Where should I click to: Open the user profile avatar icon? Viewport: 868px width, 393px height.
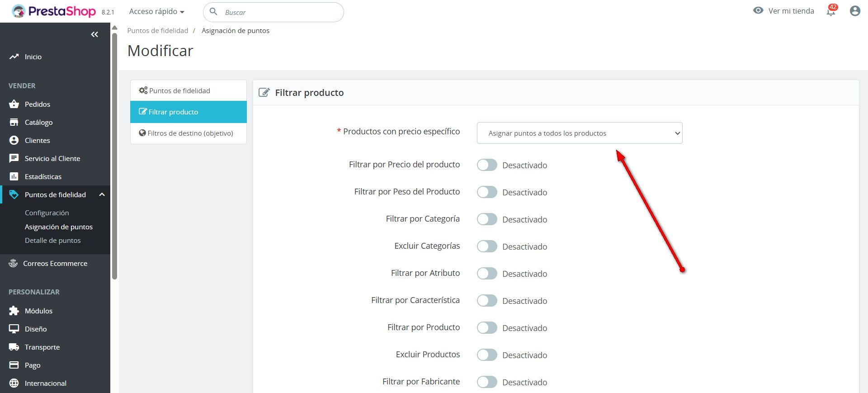pyautogui.click(x=854, y=11)
